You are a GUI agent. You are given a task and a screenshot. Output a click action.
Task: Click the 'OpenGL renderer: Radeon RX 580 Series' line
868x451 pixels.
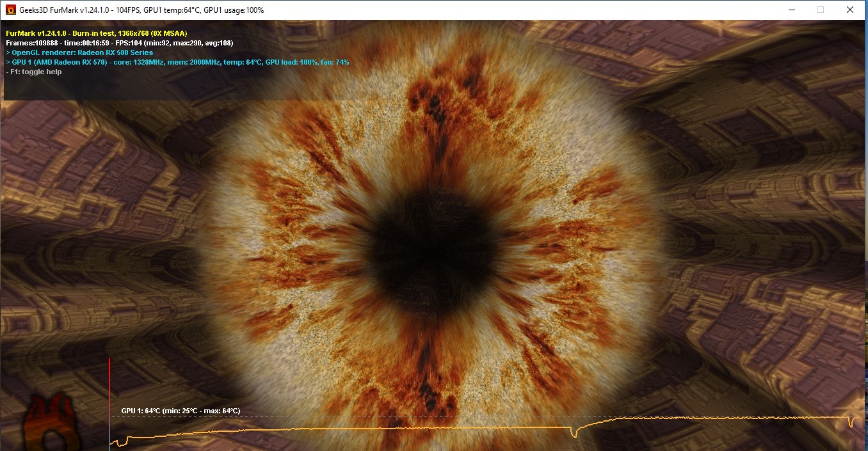click(79, 52)
